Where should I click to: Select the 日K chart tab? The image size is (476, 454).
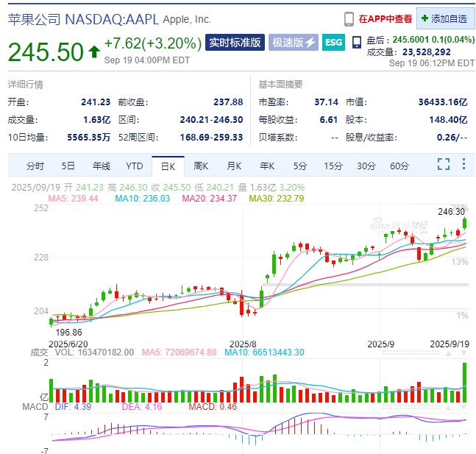tap(168, 166)
